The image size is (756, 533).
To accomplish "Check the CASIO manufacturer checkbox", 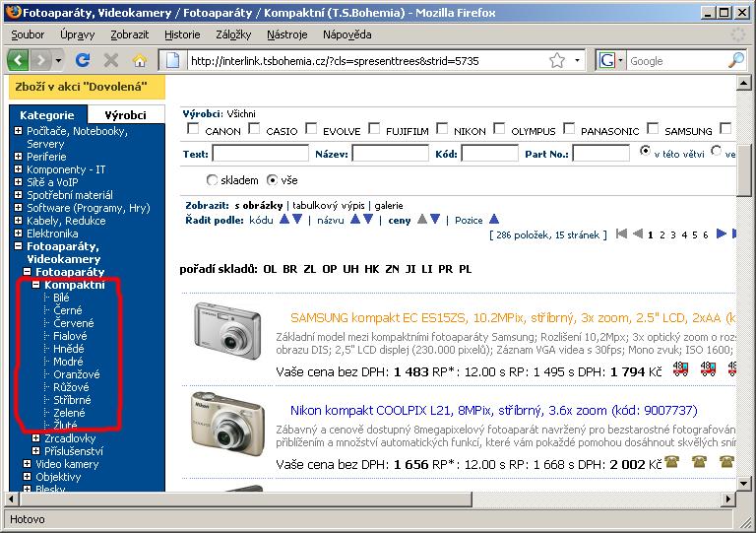I will [x=254, y=128].
